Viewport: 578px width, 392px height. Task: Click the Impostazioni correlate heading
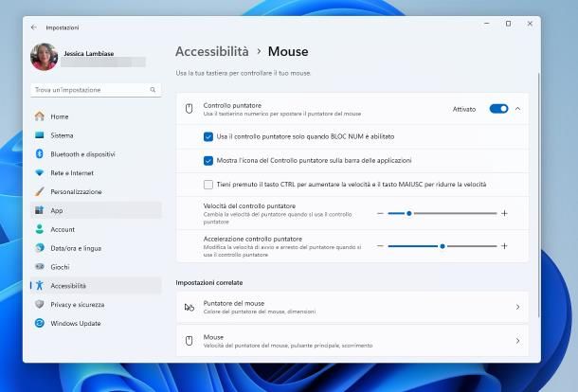point(209,282)
